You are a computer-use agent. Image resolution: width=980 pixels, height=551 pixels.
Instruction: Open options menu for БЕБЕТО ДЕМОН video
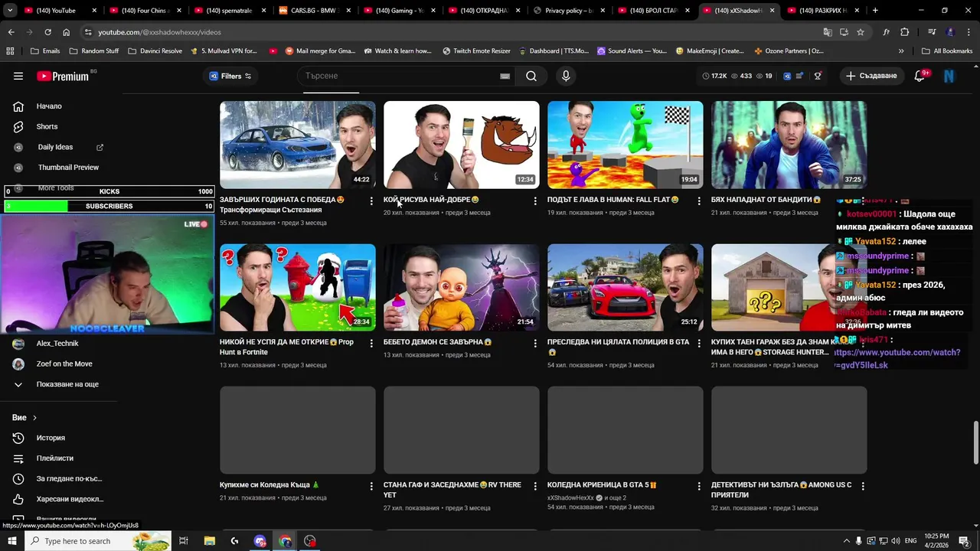click(535, 343)
